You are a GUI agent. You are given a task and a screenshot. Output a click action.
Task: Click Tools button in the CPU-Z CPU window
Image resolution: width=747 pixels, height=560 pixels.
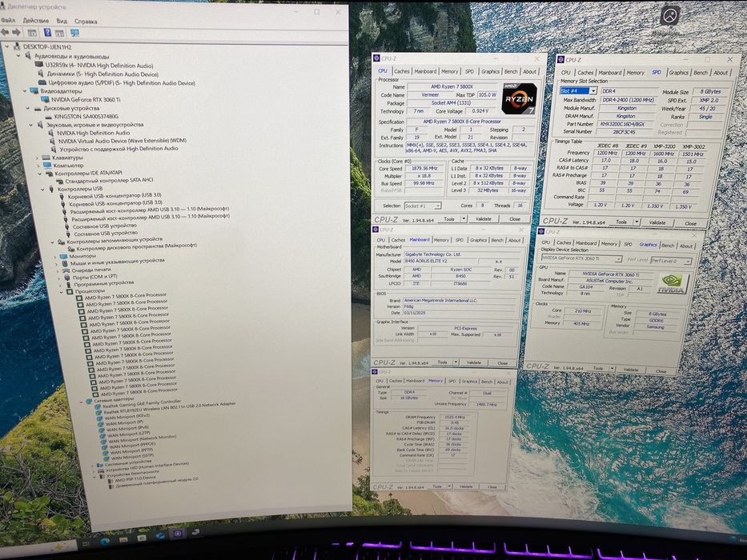449,219
